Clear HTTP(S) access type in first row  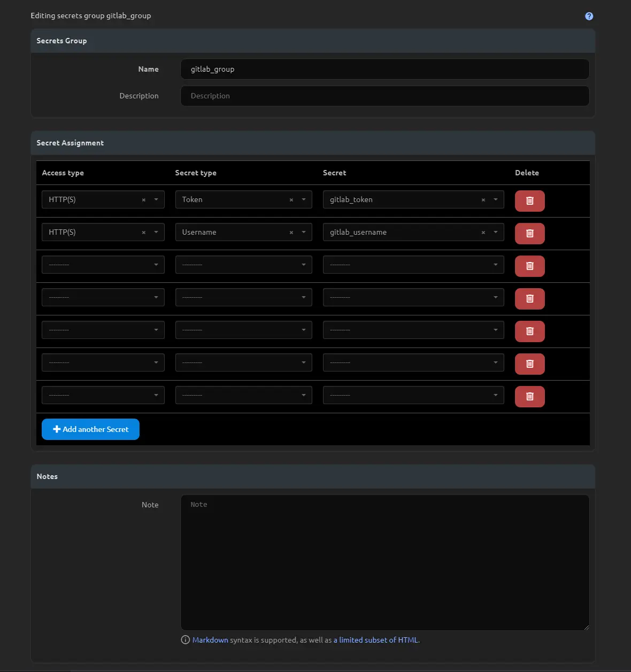(x=143, y=200)
